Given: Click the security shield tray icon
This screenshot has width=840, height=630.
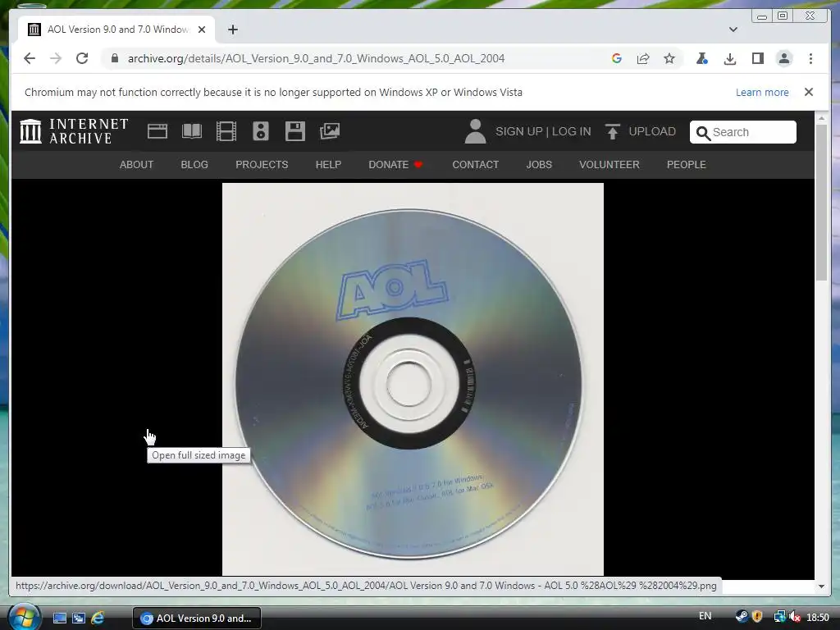Looking at the screenshot, I should pyautogui.click(x=757, y=617).
